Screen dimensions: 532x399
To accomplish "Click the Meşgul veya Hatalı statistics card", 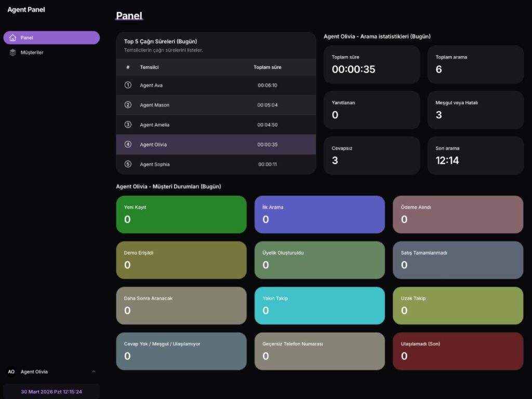I will pyautogui.click(x=476, y=110).
